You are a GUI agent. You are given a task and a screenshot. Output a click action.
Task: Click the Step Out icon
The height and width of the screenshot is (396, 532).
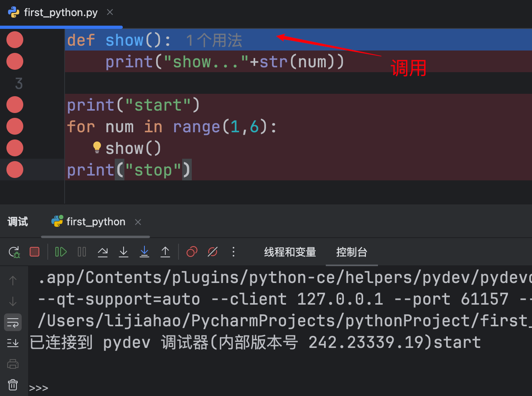[165, 252]
